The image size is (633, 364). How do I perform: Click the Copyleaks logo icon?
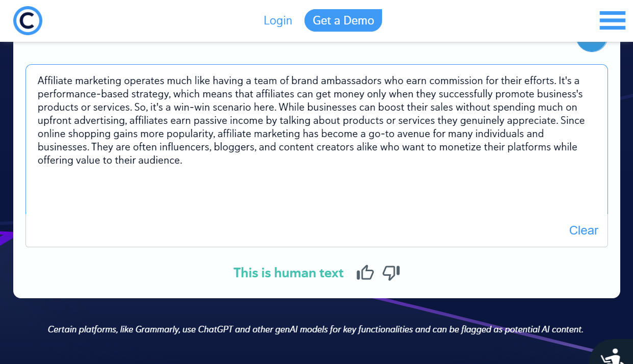point(28,21)
